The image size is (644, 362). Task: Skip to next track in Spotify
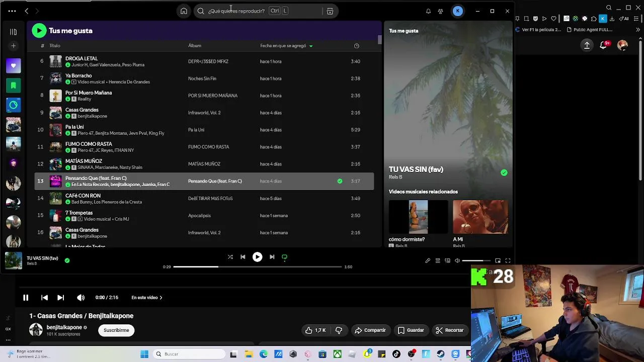[x=272, y=257]
